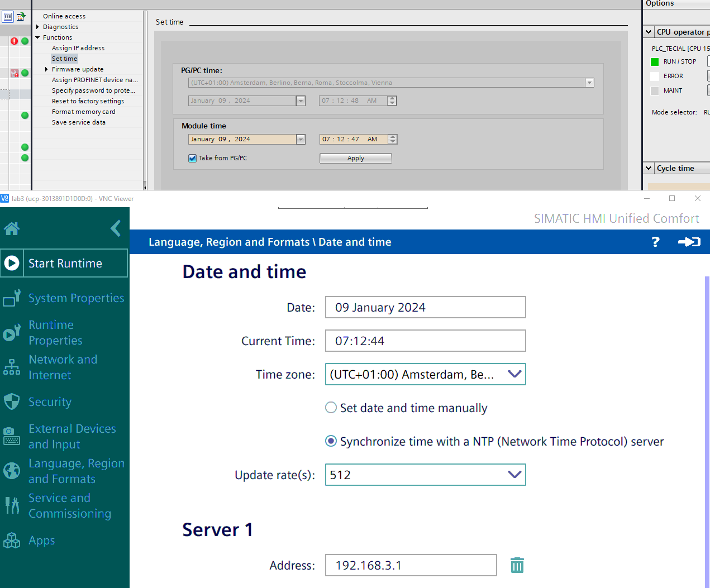Screen dimensions: 710x588
Task: Delete Server 1 address with trash icon
Action: pyautogui.click(x=517, y=565)
